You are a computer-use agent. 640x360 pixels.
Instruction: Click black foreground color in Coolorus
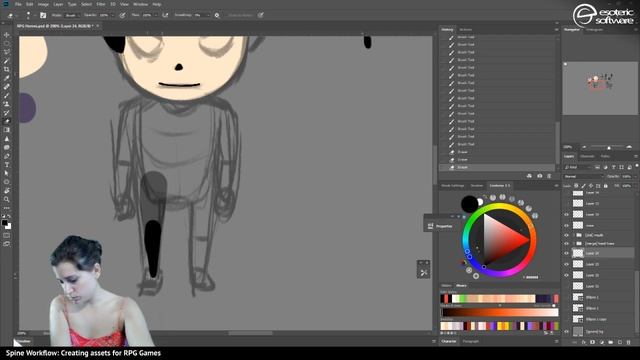click(x=469, y=204)
